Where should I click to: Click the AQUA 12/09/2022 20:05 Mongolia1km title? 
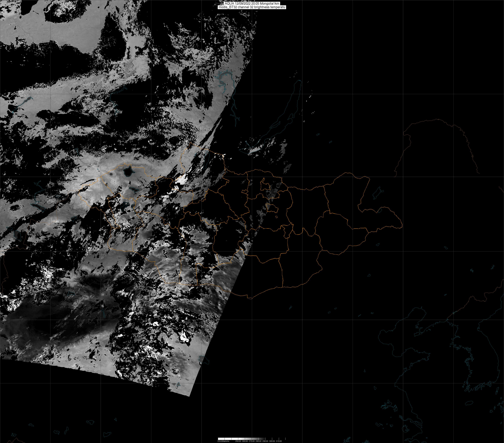click(x=252, y=3)
